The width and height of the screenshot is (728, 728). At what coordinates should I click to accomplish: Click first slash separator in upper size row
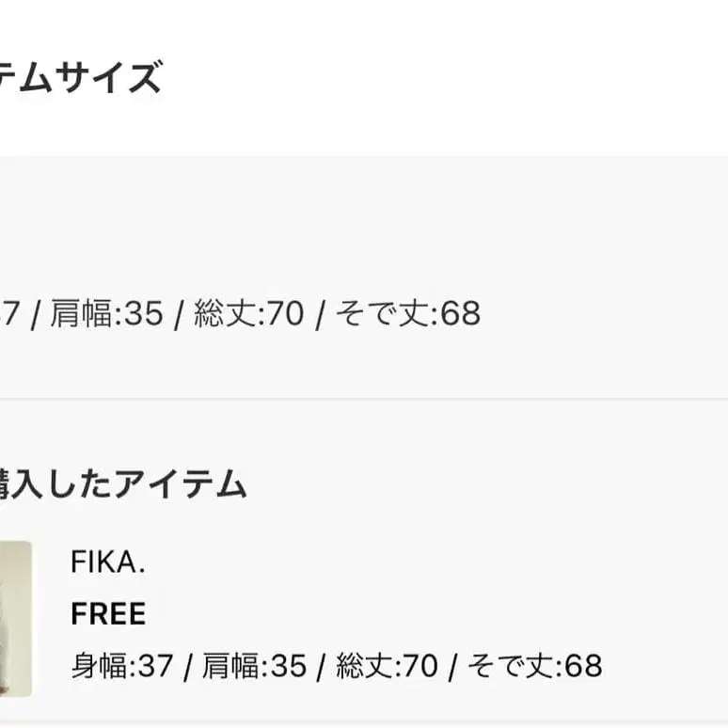tap(36, 314)
